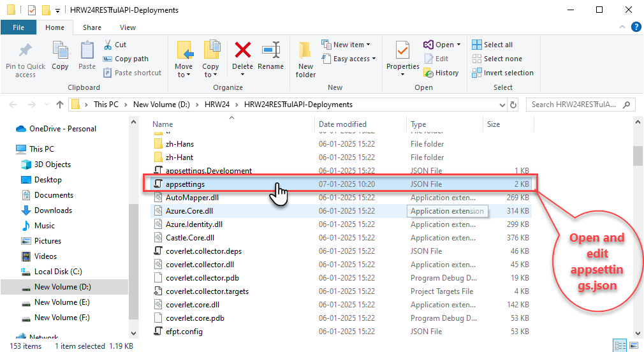644x352 pixels.
Task: Click Edit in the Open group
Action: pos(436,59)
